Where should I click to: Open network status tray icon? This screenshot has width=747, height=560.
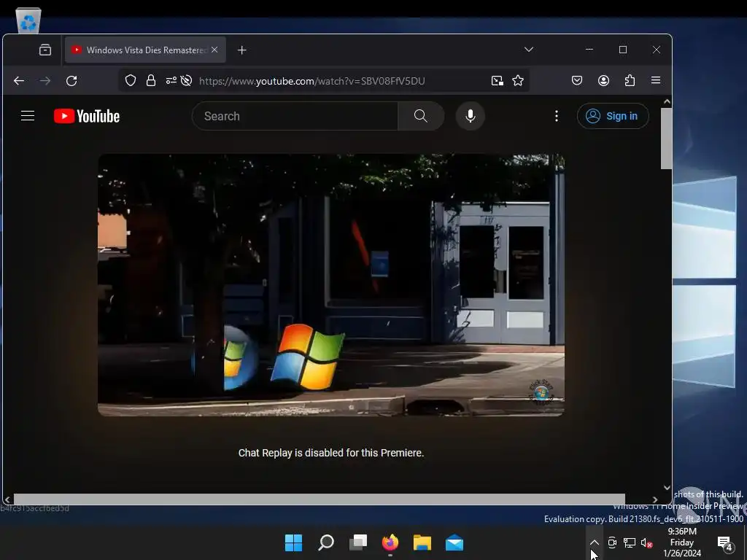(630, 542)
